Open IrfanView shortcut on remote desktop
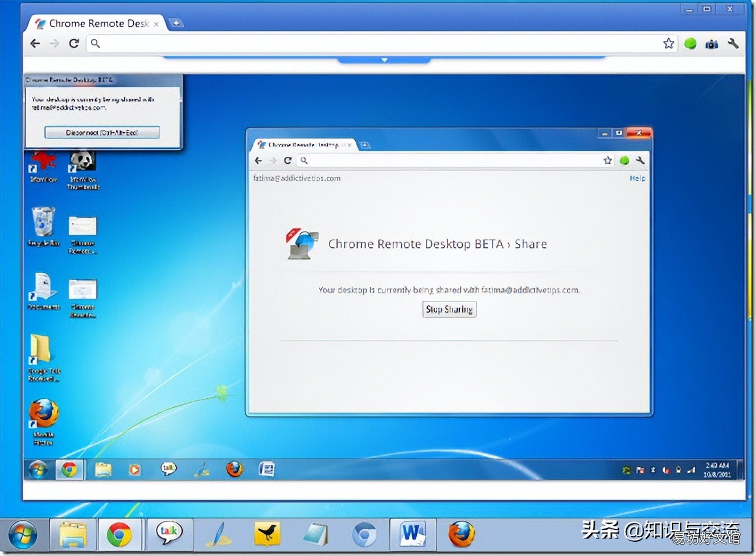The image size is (756, 556). (43, 166)
